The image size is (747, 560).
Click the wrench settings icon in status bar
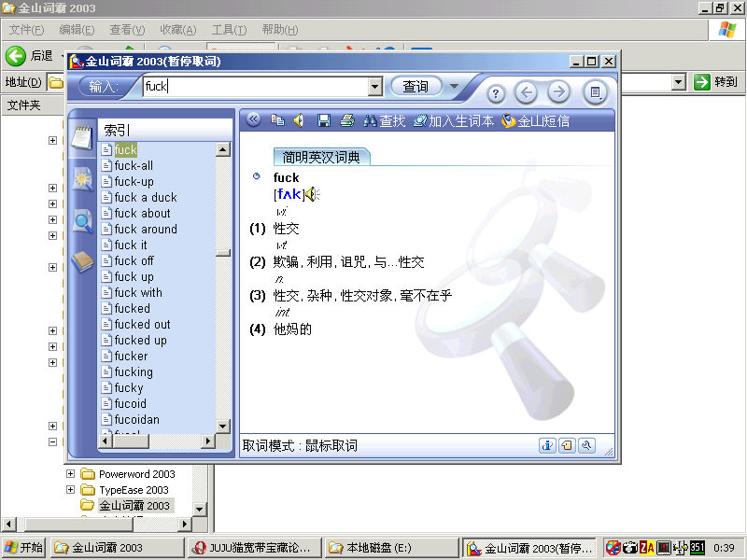click(x=586, y=446)
